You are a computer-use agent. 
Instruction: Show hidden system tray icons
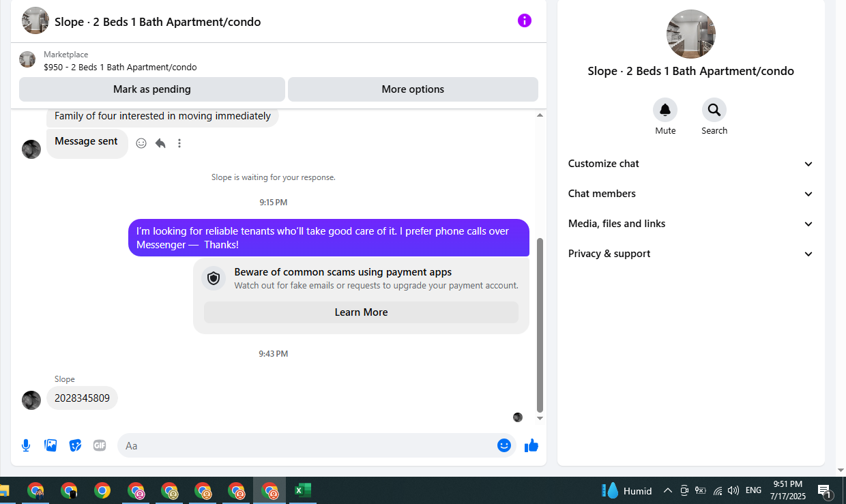pyautogui.click(x=667, y=490)
